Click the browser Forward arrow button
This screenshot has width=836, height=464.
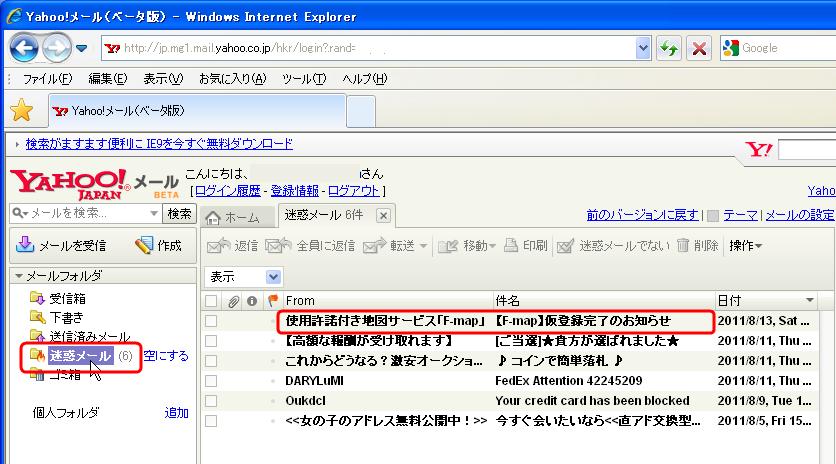tap(57, 49)
